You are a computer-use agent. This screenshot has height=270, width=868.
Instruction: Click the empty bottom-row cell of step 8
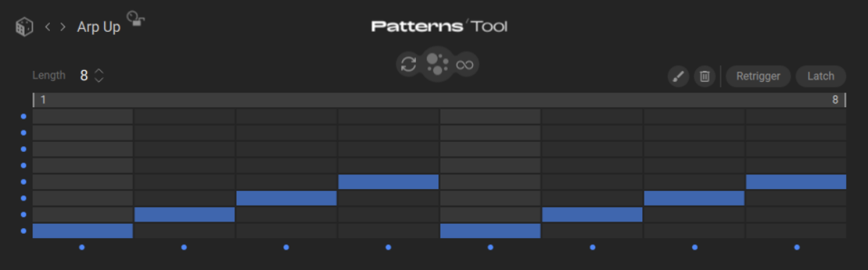click(x=796, y=231)
